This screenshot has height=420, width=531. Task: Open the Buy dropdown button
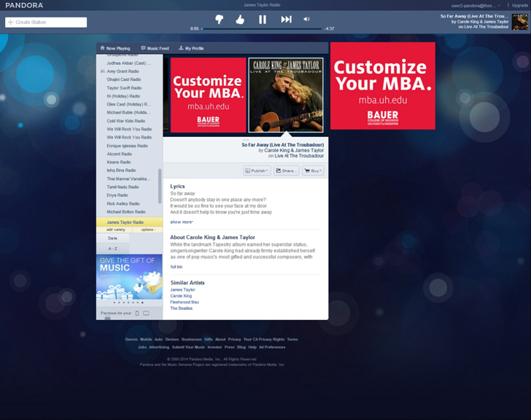[313, 171]
